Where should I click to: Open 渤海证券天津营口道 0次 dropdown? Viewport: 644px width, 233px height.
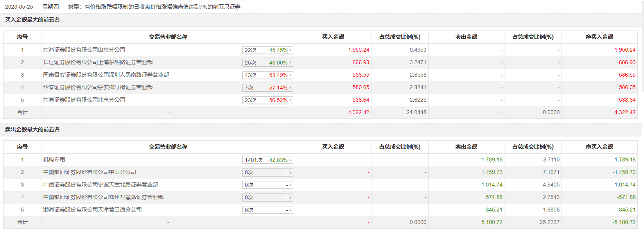[291, 210]
